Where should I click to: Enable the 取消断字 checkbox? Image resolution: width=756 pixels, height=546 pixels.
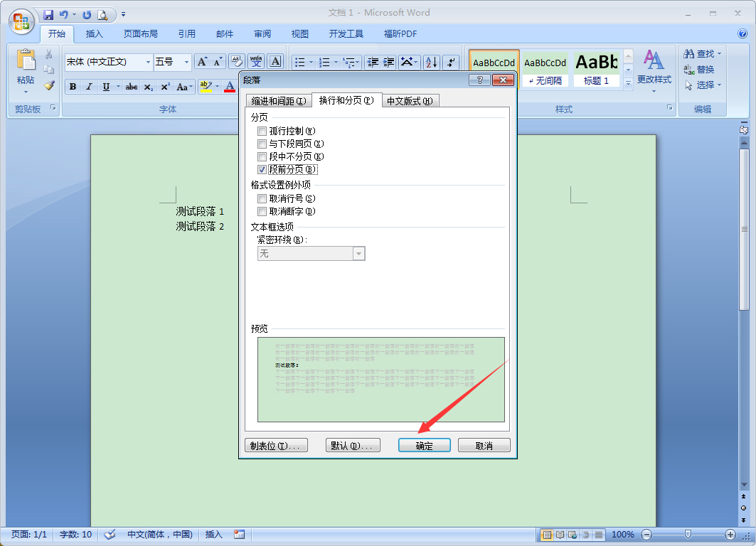262,211
